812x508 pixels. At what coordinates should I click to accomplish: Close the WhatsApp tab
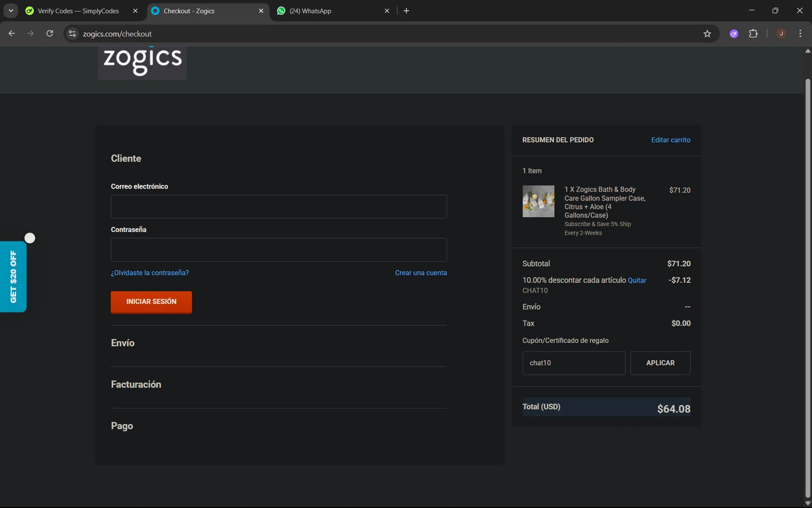pos(387,11)
